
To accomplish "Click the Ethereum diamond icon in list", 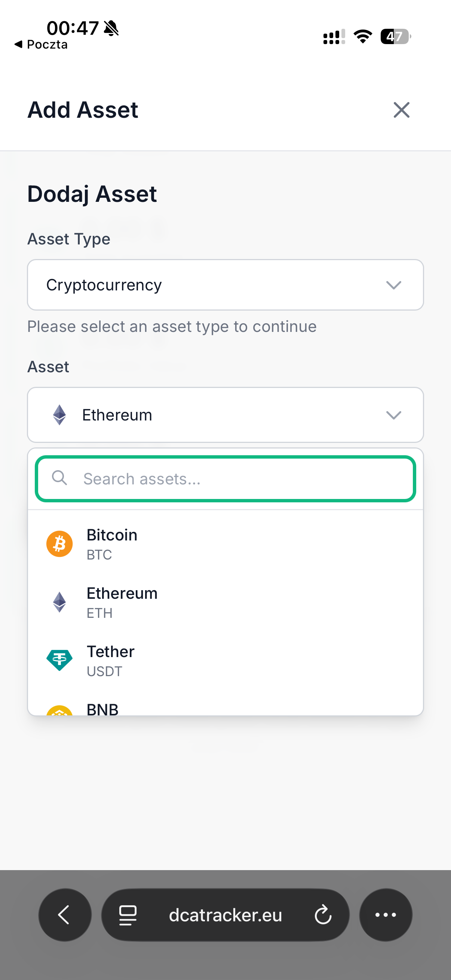I will 59,602.
